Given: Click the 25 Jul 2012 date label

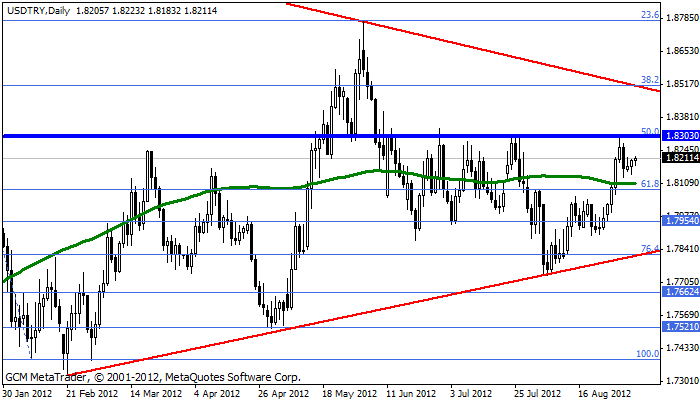Looking at the screenshot, I should tap(538, 394).
